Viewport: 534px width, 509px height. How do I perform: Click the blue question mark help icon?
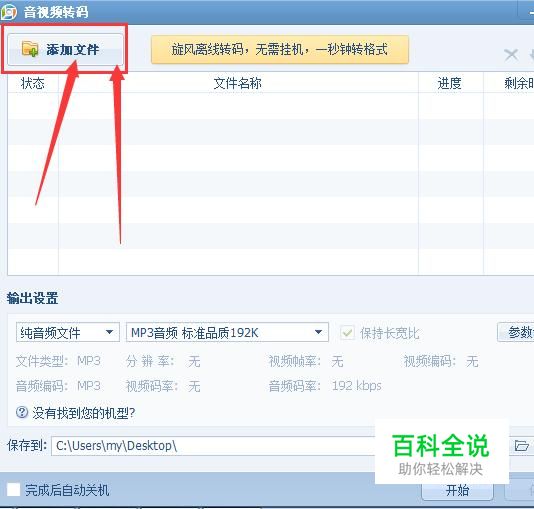click(x=22, y=413)
